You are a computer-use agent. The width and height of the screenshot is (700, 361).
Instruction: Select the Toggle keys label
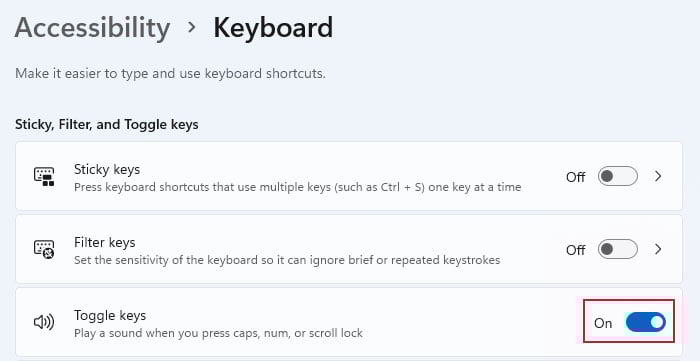[x=110, y=315]
